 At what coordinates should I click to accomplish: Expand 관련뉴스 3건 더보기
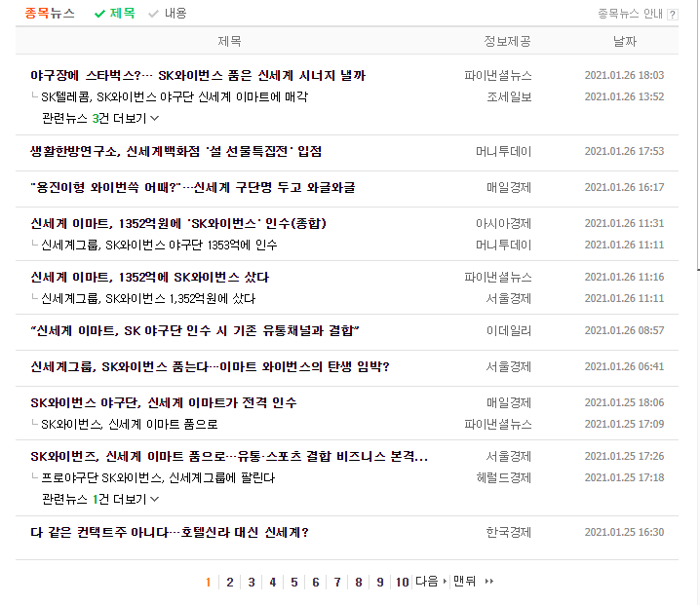click(x=100, y=118)
